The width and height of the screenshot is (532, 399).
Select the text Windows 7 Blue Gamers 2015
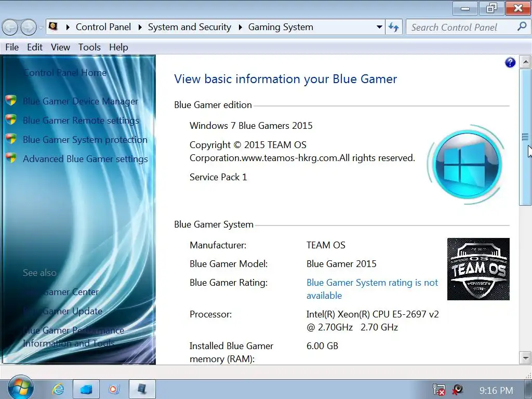pyautogui.click(x=251, y=126)
